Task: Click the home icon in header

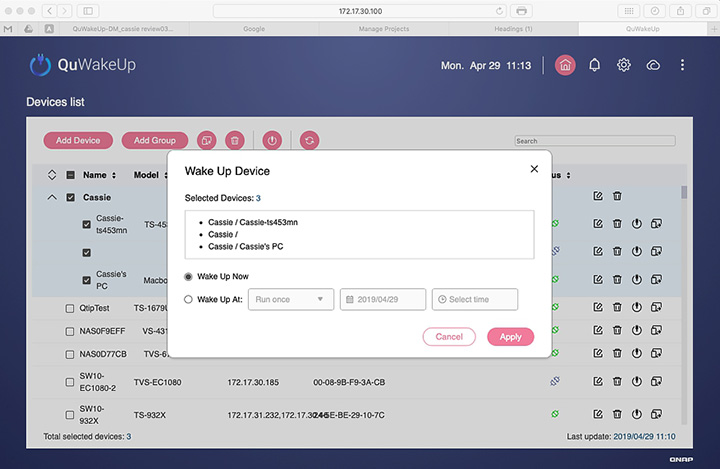Action: [x=566, y=65]
